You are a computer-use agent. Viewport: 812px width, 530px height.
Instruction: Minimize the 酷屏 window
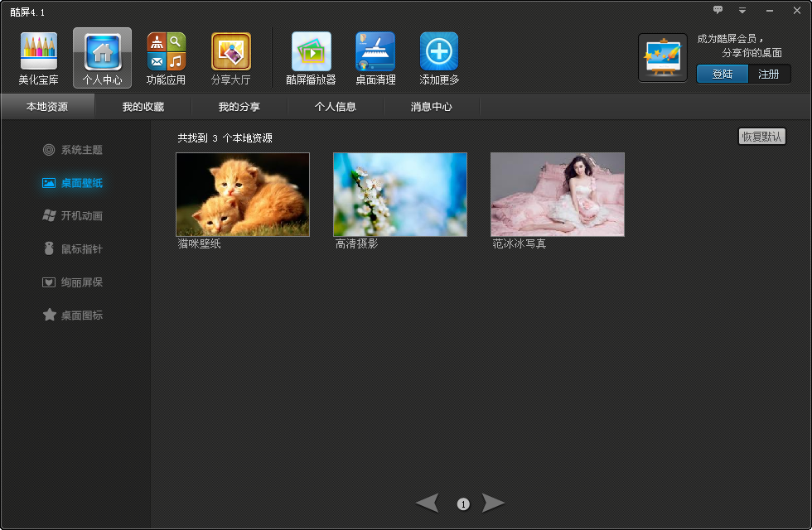click(770, 10)
